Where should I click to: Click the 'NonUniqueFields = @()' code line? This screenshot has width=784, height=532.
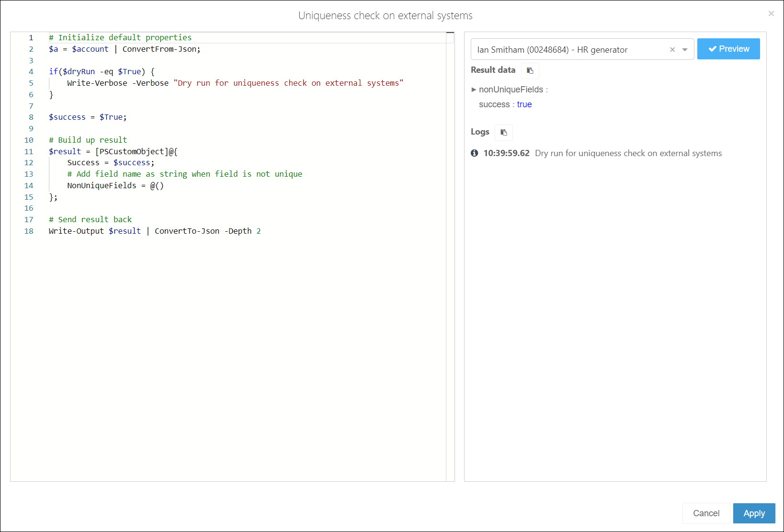(x=115, y=185)
